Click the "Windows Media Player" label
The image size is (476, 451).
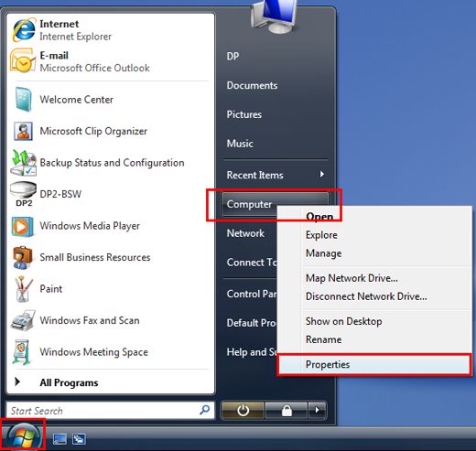click(90, 226)
